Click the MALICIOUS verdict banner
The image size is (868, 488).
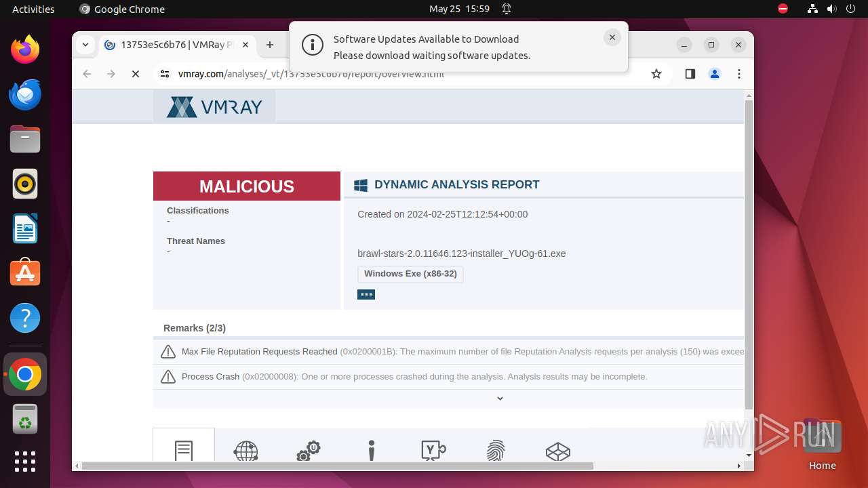pos(247,186)
